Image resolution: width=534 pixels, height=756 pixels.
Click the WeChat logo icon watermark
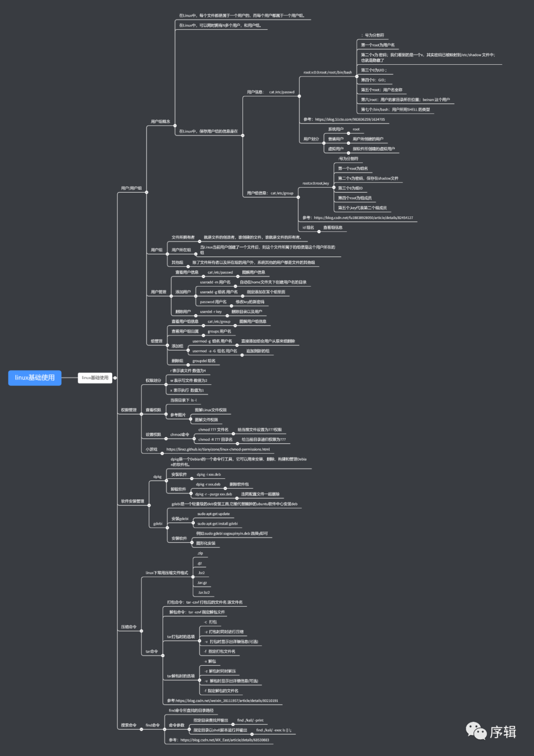click(x=476, y=731)
